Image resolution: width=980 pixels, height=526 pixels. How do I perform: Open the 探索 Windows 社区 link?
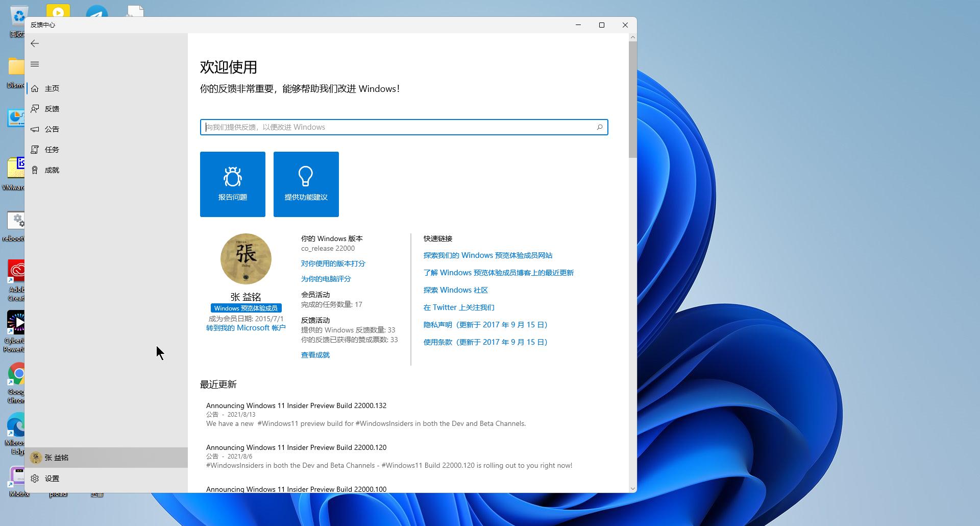point(456,290)
